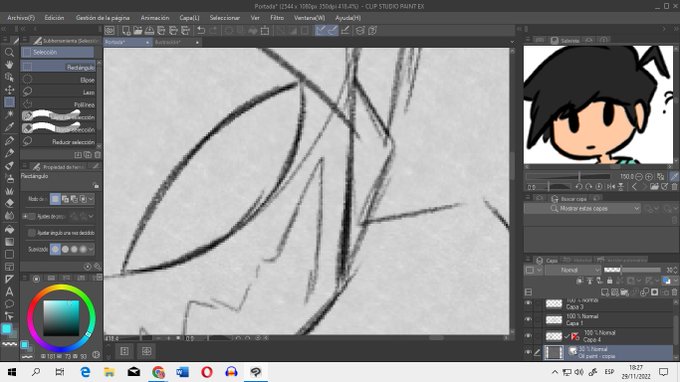
Task: Toggle visibility of Capa 1 layer
Action: tap(528, 320)
